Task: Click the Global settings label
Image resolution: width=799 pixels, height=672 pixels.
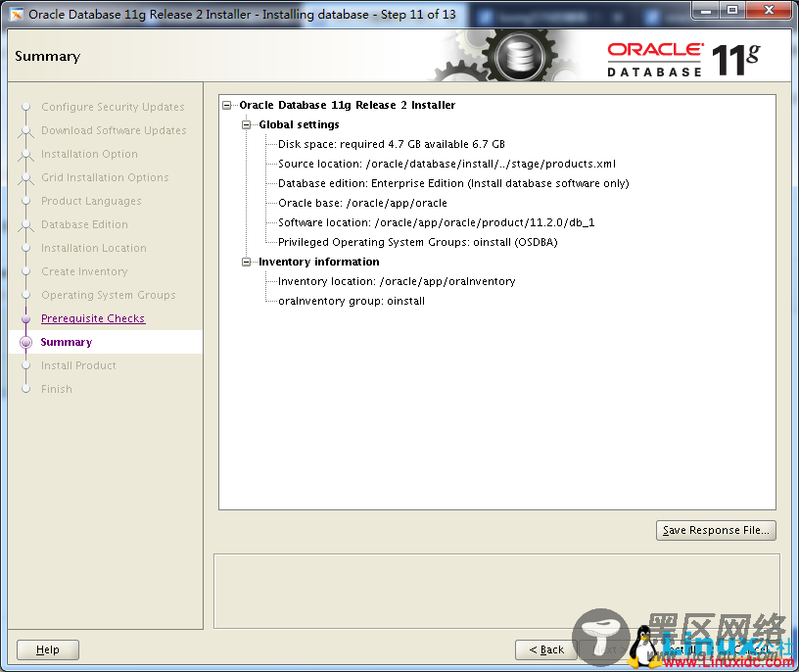Action: point(299,125)
